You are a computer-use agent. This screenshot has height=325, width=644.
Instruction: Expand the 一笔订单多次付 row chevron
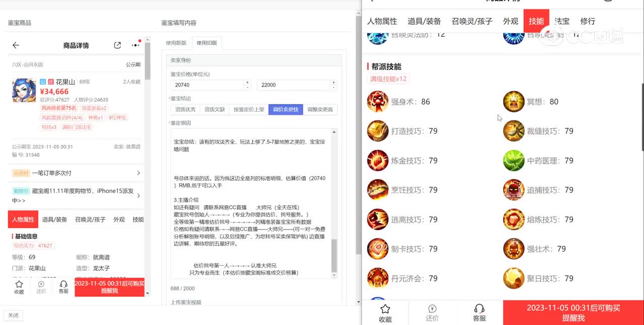tap(138, 173)
